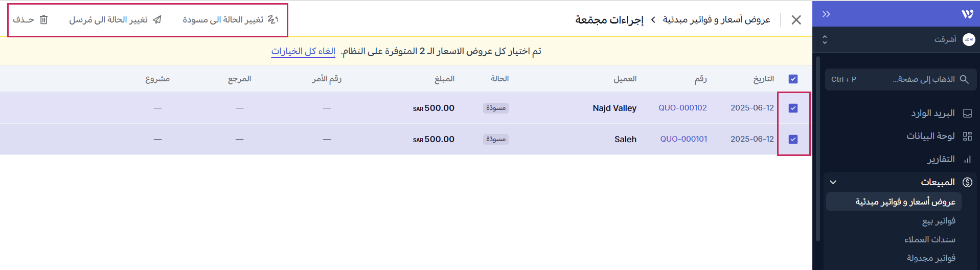This screenshot has width=980, height=270.
Task: Open scheduled invoices menu item
Action: click(x=931, y=258)
